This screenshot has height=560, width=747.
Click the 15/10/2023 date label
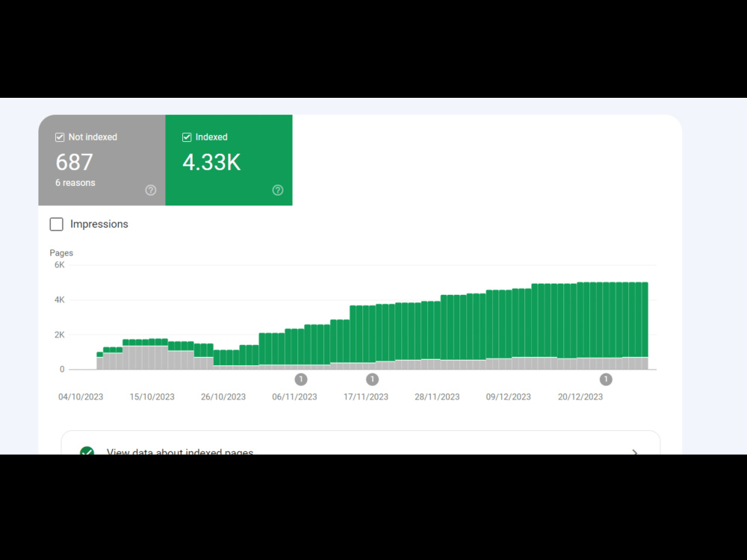pos(152,396)
